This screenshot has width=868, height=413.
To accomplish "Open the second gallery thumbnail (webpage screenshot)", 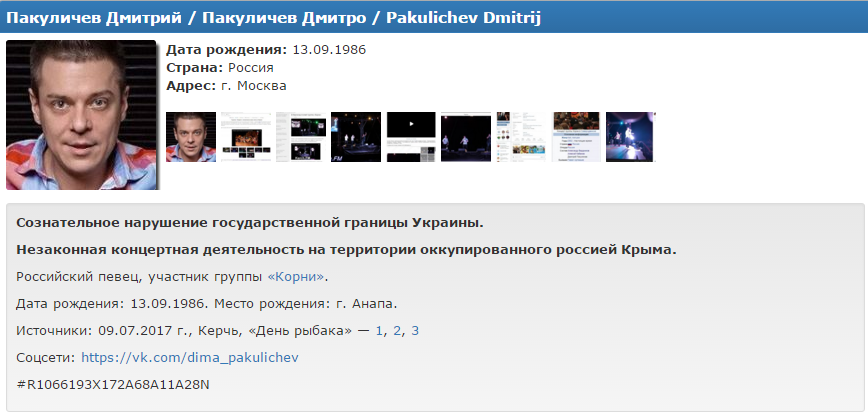I will click(246, 137).
